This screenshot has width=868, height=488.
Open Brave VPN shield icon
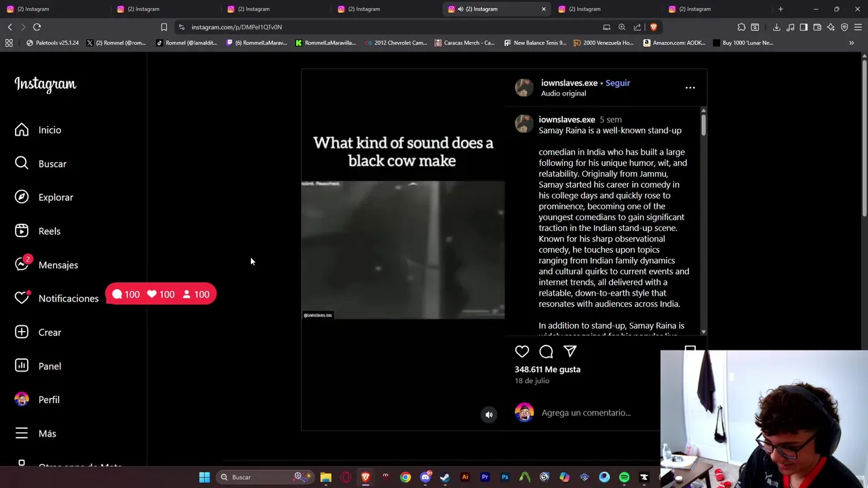pos(844,27)
